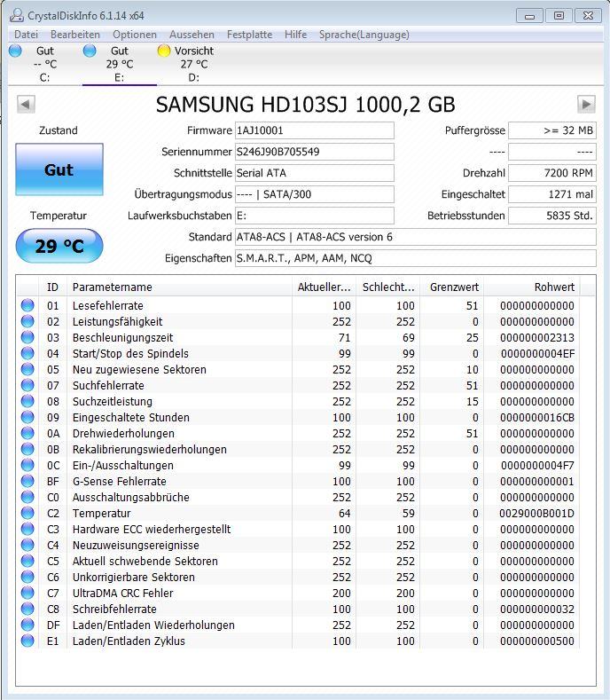
Task: Click the Parametername column header
Action: pos(179,287)
